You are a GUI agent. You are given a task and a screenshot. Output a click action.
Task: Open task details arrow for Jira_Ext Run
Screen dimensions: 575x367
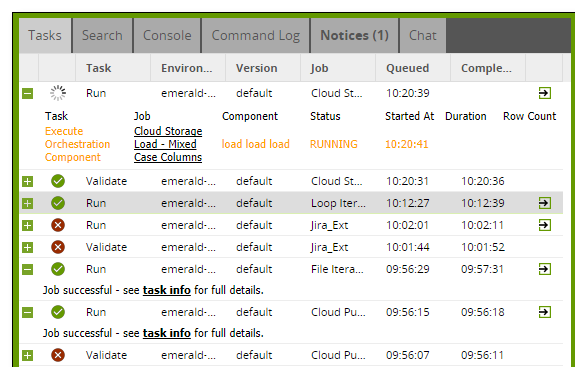tap(545, 225)
